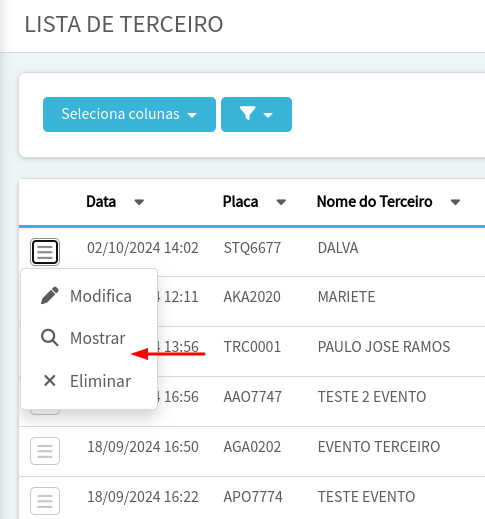The height and width of the screenshot is (519, 485).
Task: Click the Data column header
Action: click(101, 202)
